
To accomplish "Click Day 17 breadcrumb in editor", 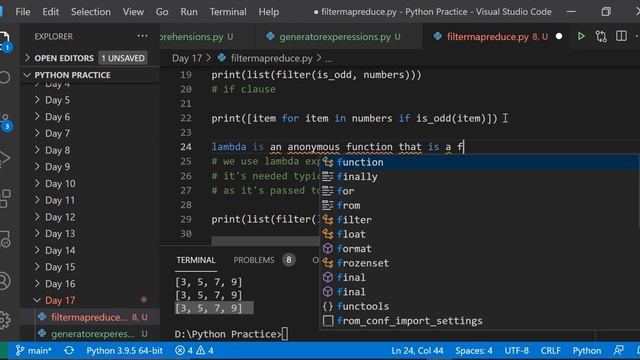I will click(187, 58).
